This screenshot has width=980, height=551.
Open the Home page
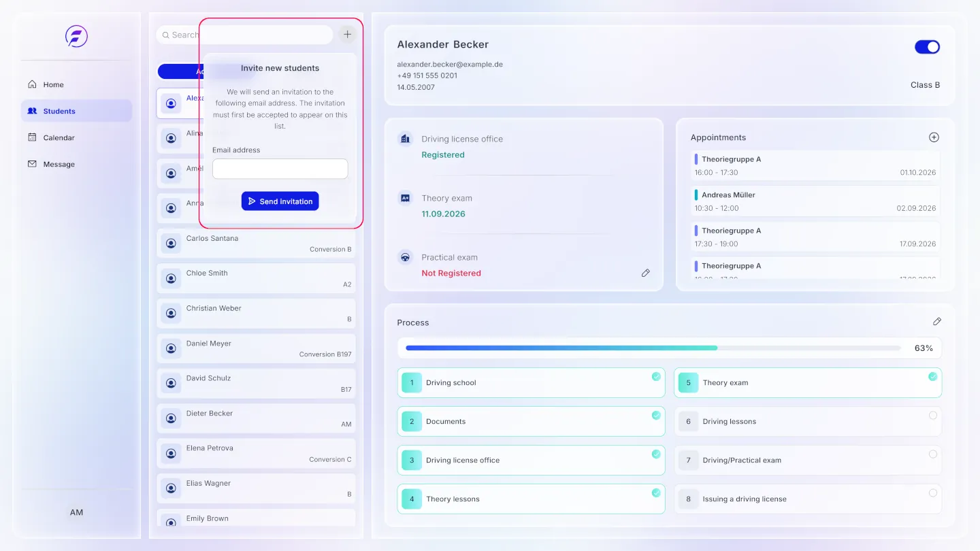pyautogui.click(x=76, y=84)
